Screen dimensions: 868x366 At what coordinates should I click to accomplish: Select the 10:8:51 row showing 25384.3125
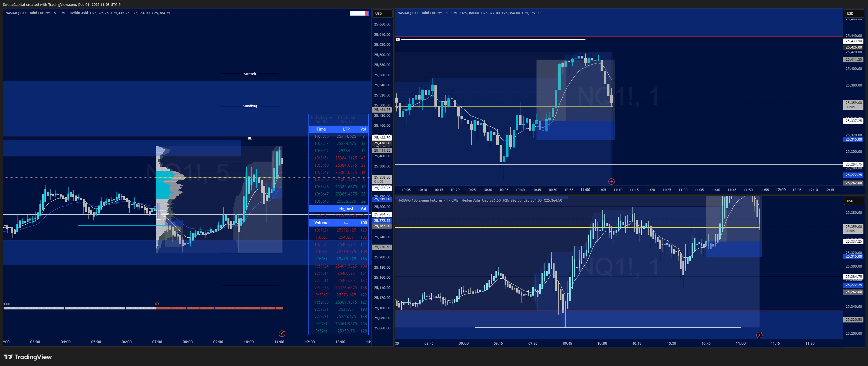(339, 158)
